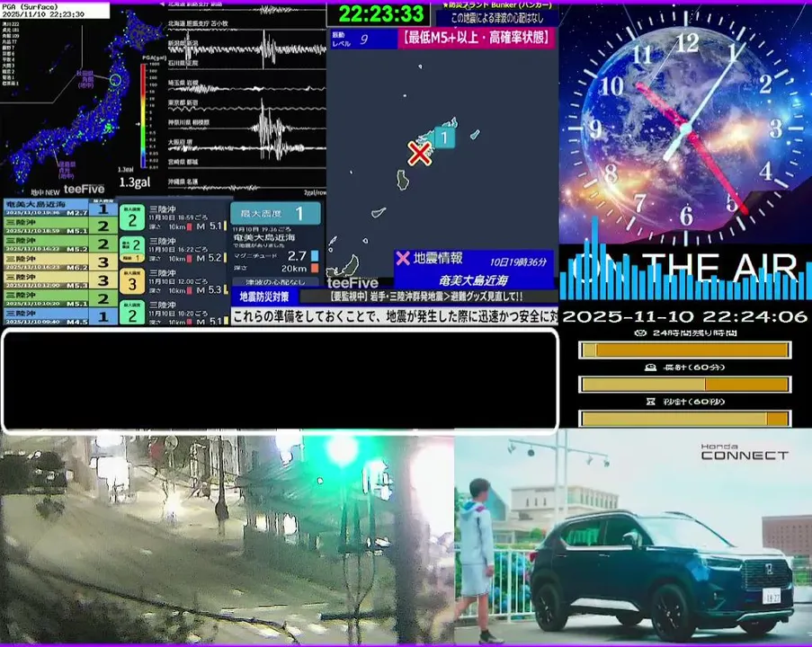
Task: Select the 三陸沖 M5.2 16:22 colored row
Action: 60,244
